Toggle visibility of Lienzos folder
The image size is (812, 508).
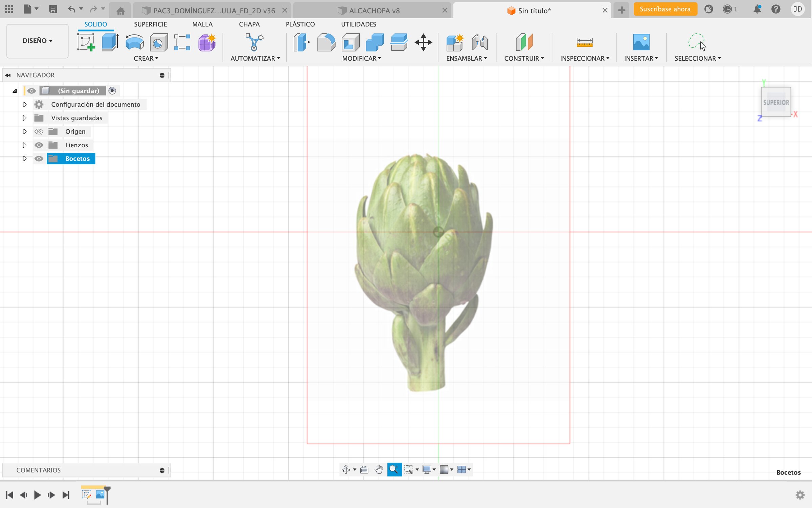click(x=39, y=145)
